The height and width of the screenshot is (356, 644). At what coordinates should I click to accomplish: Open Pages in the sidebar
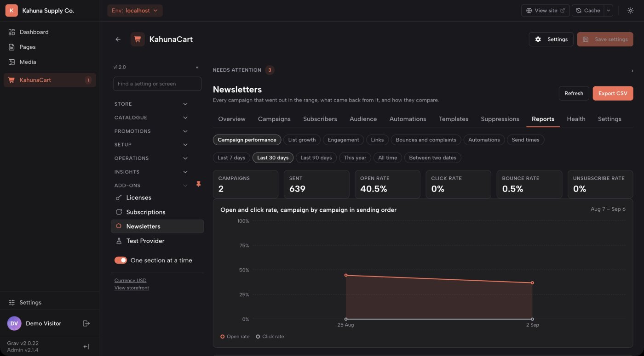point(50,47)
